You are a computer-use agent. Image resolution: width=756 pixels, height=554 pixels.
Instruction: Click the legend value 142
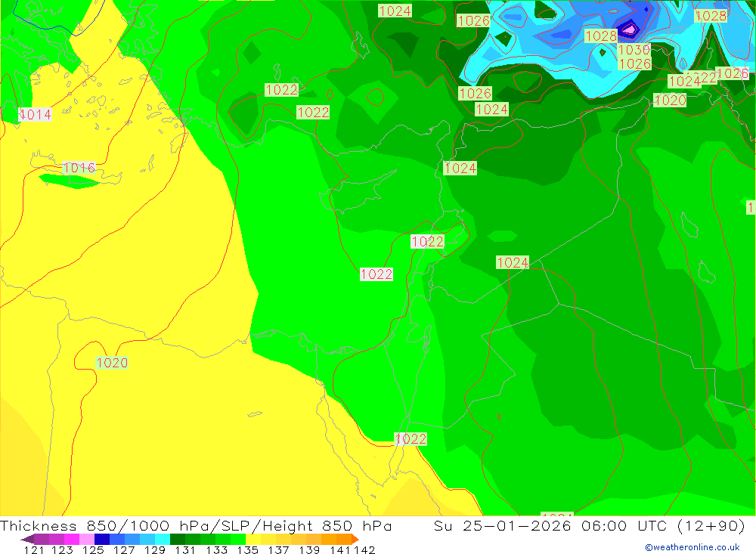(x=364, y=549)
